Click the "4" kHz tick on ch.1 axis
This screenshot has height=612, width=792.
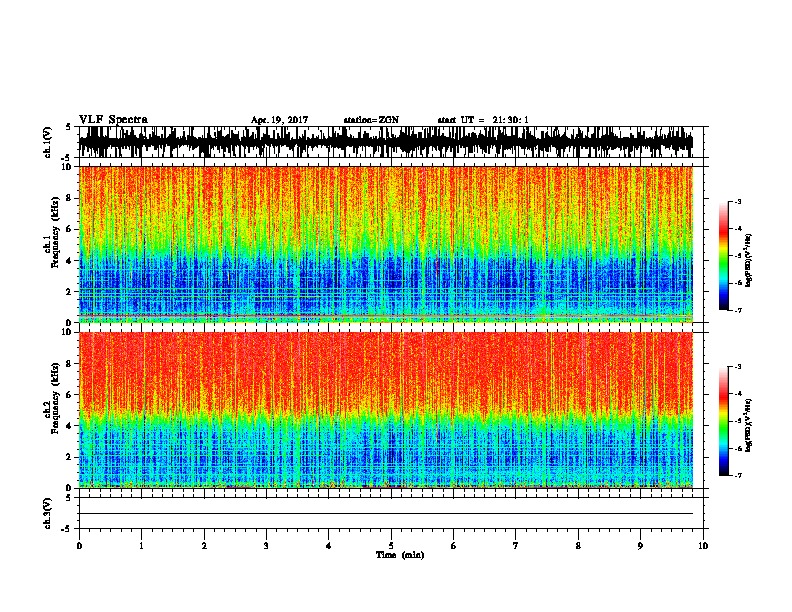point(70,261)
